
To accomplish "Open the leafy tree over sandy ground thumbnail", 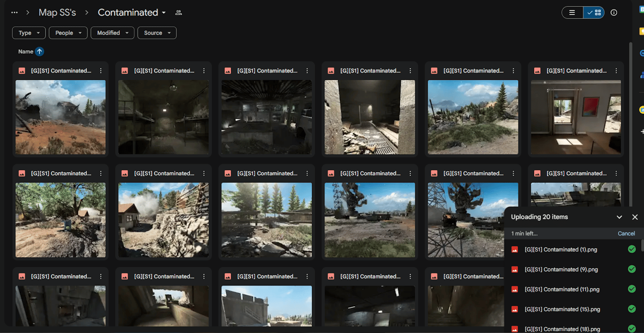I will coord(61,220).
